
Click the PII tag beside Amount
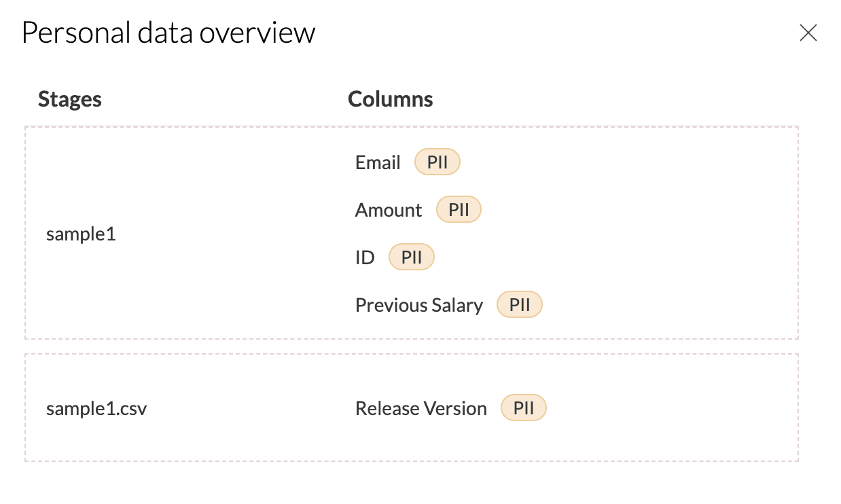pyautogui.click(x=459, y=210)
